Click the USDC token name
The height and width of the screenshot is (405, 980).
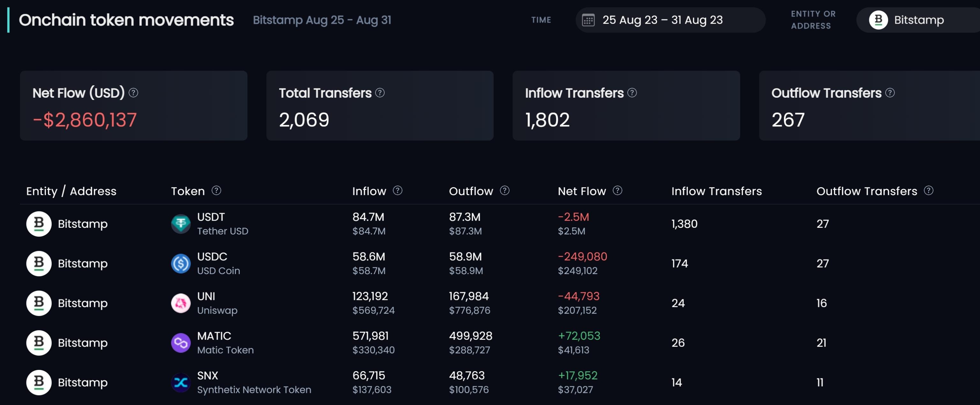[212, 256]
